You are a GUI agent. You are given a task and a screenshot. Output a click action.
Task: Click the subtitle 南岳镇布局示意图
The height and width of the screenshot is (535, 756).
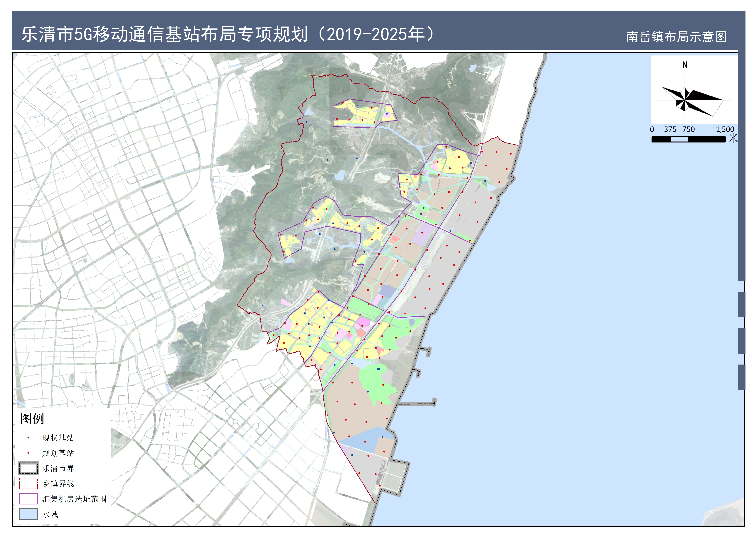click(676, 37)
